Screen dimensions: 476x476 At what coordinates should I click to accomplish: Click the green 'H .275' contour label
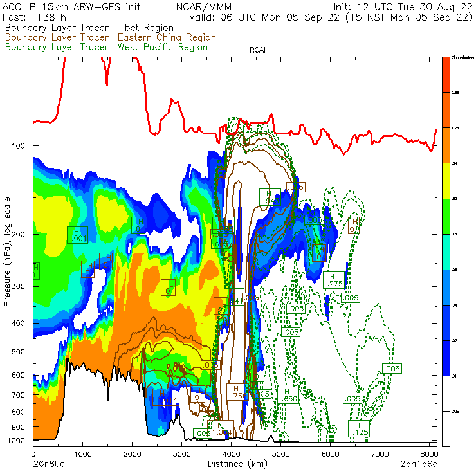(x=334, y=280)
